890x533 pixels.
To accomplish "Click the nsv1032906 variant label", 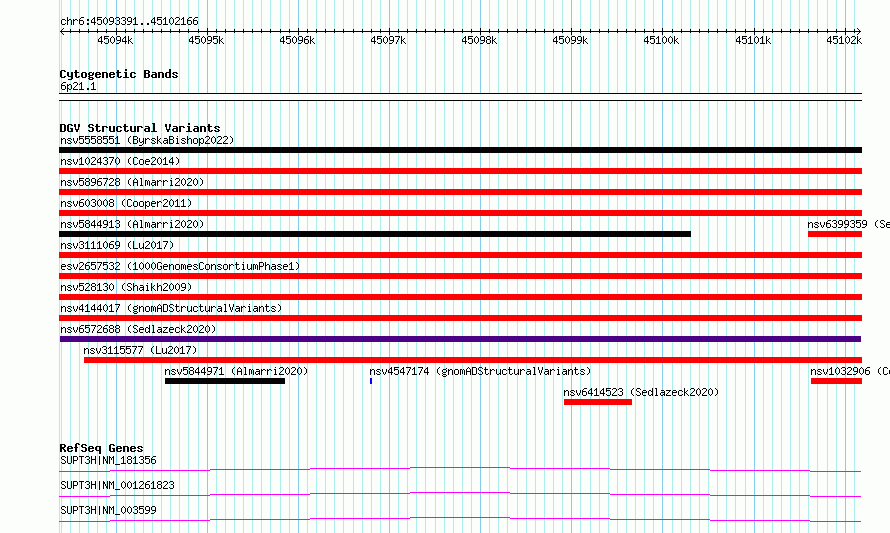I will pos(850,371).
